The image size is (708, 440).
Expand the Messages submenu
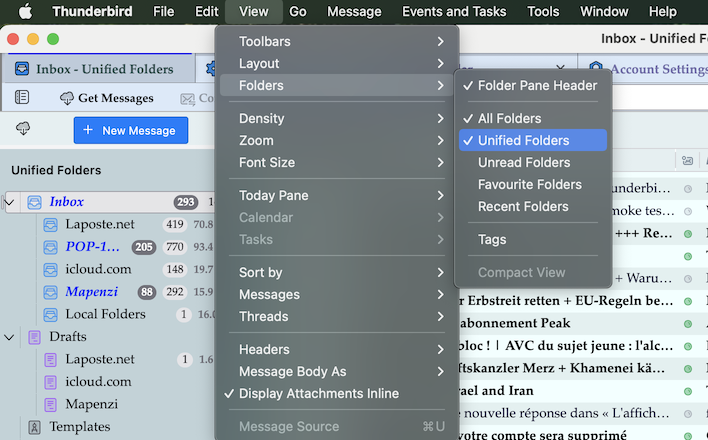337,295
